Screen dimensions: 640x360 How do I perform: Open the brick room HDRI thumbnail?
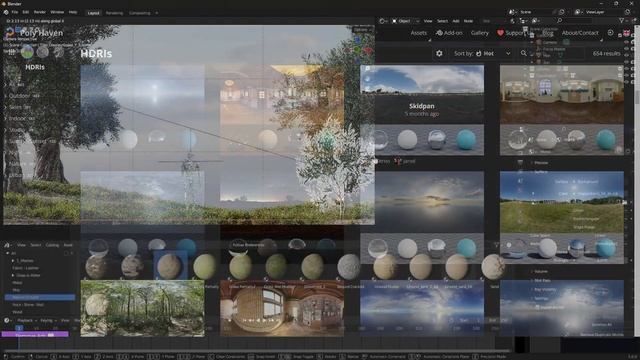coord(282,308)
